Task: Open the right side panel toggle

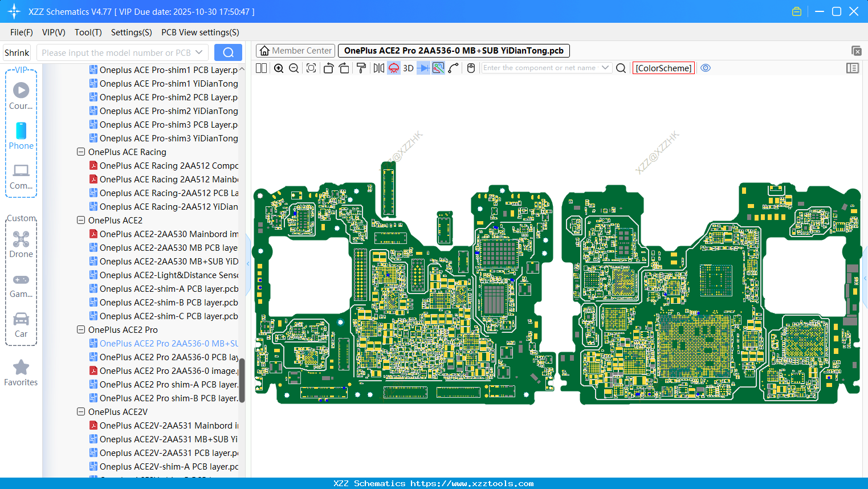Action: [x=853, y=68]
